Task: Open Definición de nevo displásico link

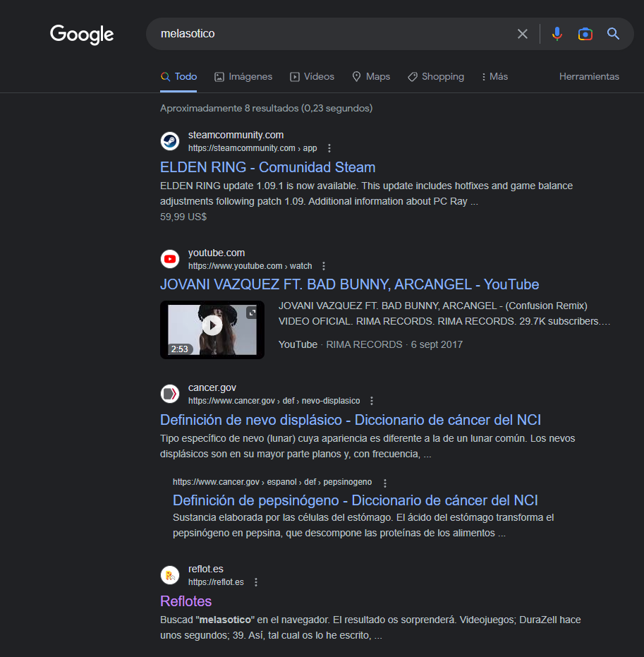Action: 351,420
